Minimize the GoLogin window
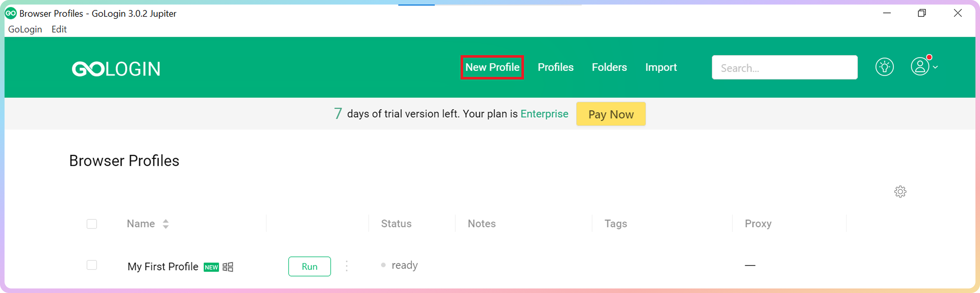980x293 pixels. coord(887,13)
